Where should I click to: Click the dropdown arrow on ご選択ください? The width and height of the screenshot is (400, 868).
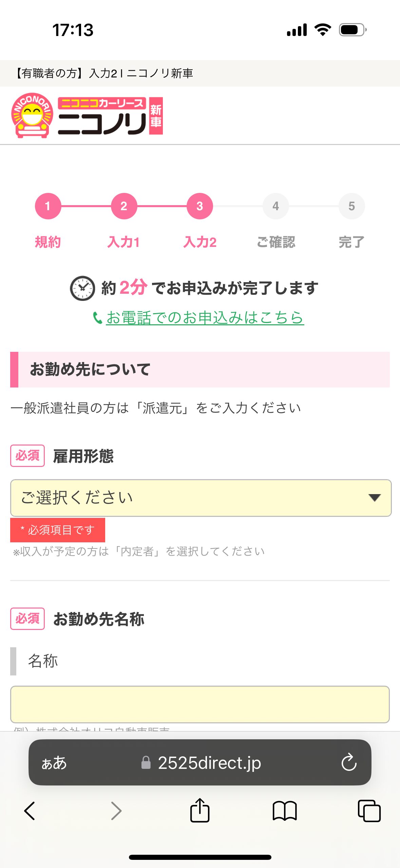(374, 498)
